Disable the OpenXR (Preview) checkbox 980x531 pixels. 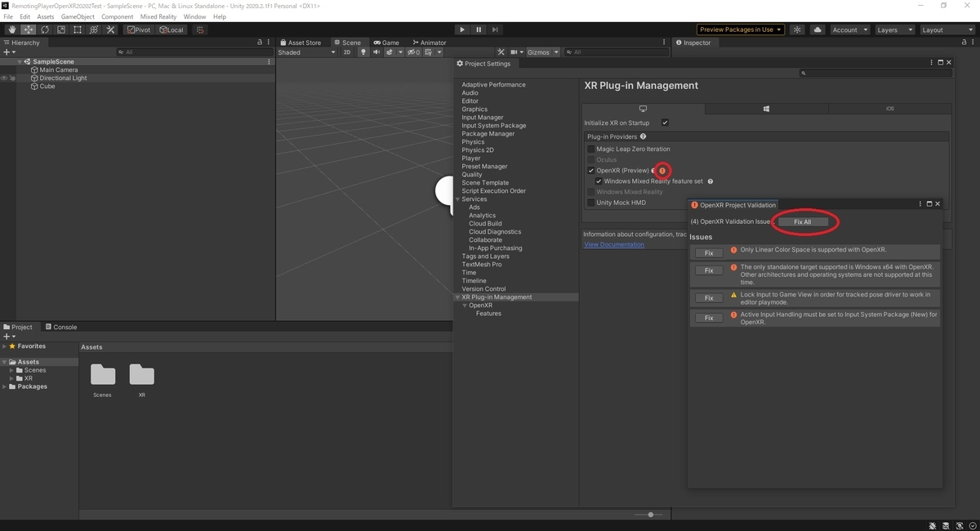pyautogui.click(x=590, y=170)
